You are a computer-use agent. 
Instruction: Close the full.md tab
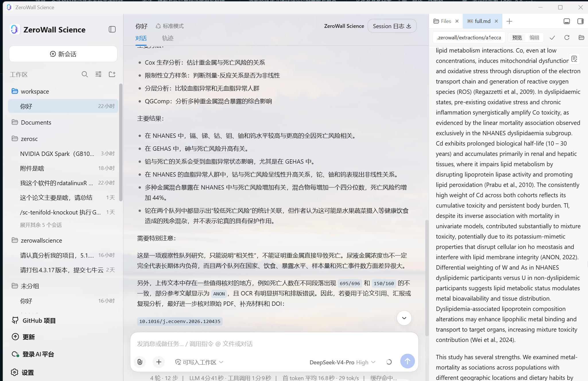point(496,21)
